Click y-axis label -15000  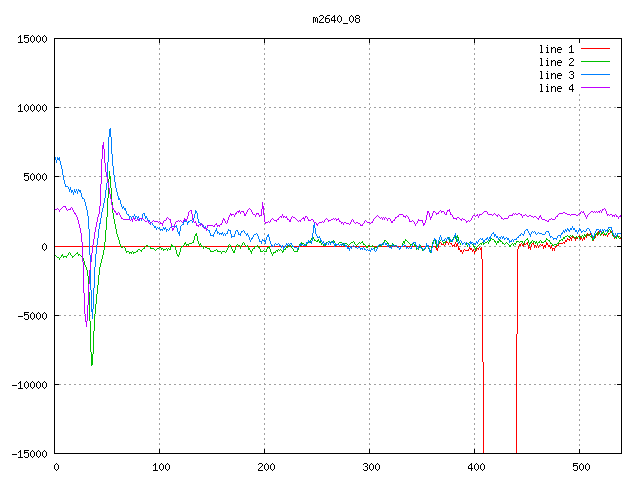coord(29,454)
